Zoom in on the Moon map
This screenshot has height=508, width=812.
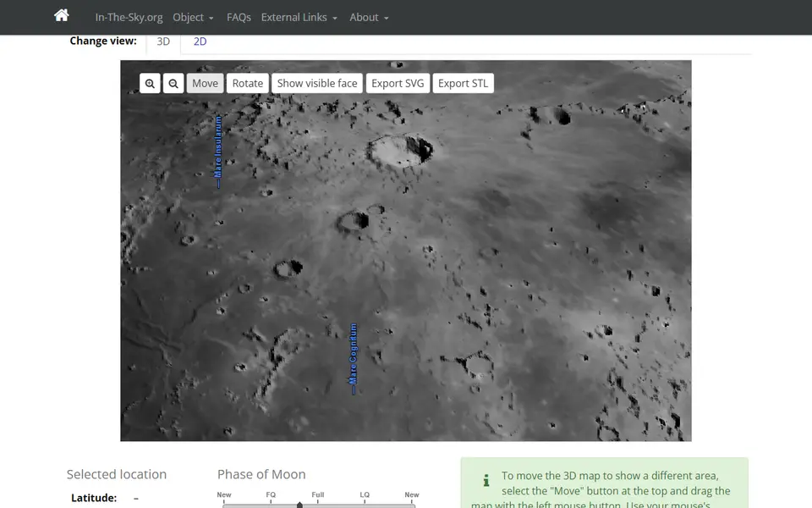click(x=150, y=84)
